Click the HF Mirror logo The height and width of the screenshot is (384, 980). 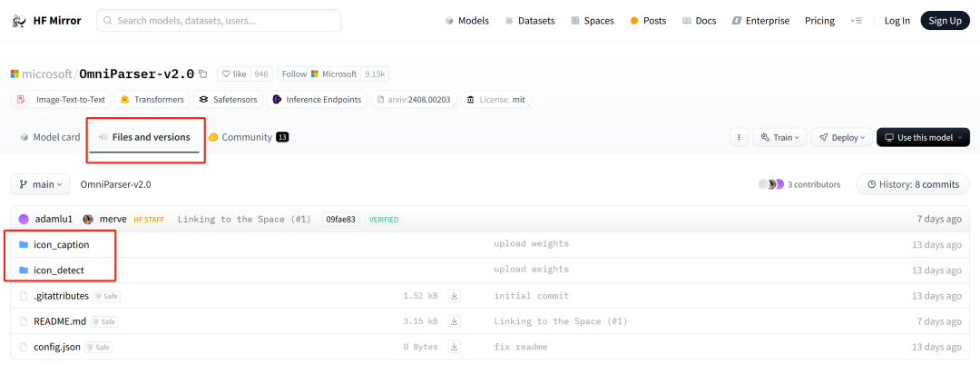pos(46,21)
